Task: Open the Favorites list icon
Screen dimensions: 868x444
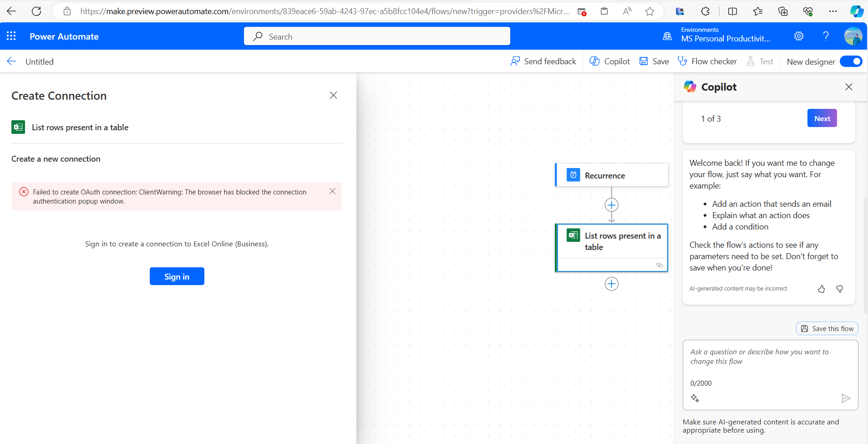Action: 758,11
